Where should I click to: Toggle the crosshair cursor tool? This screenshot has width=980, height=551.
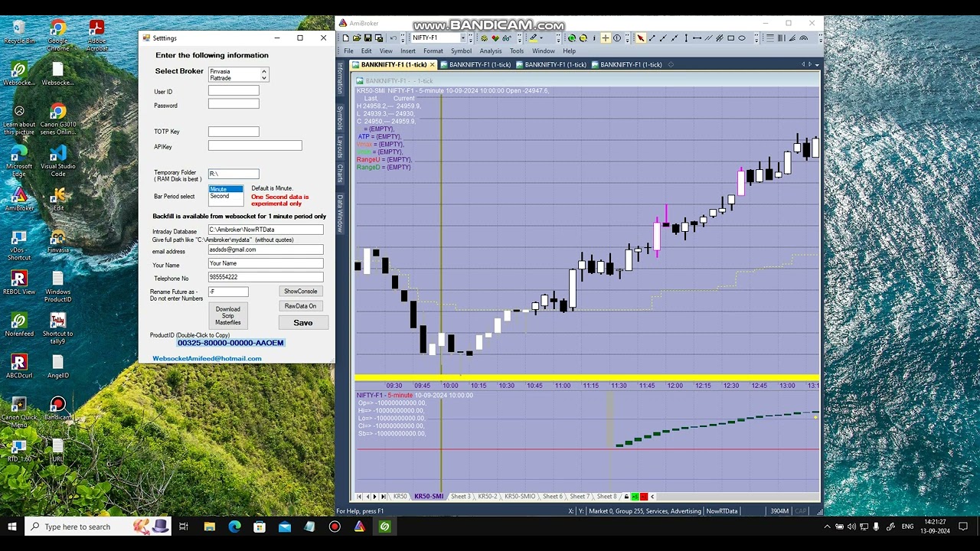pos(606,37)
